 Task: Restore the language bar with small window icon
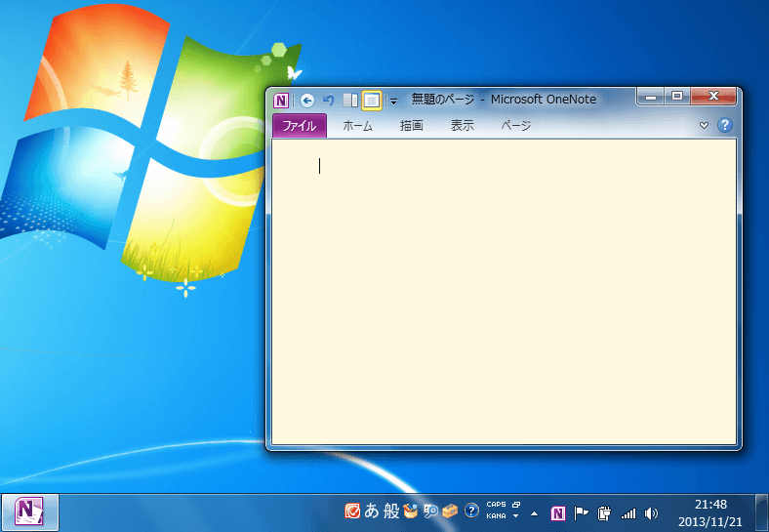(516, 505)
